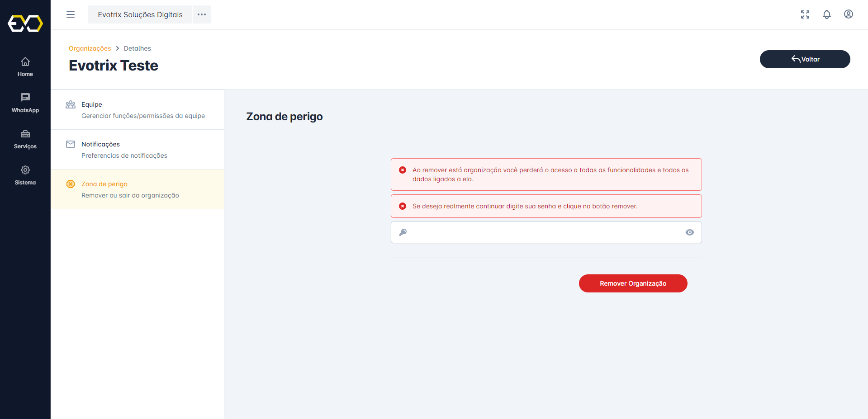The width and height of the screenshot is (868, 419).
Task: Open Sistema gear settings
Action: tap(25, 170)
